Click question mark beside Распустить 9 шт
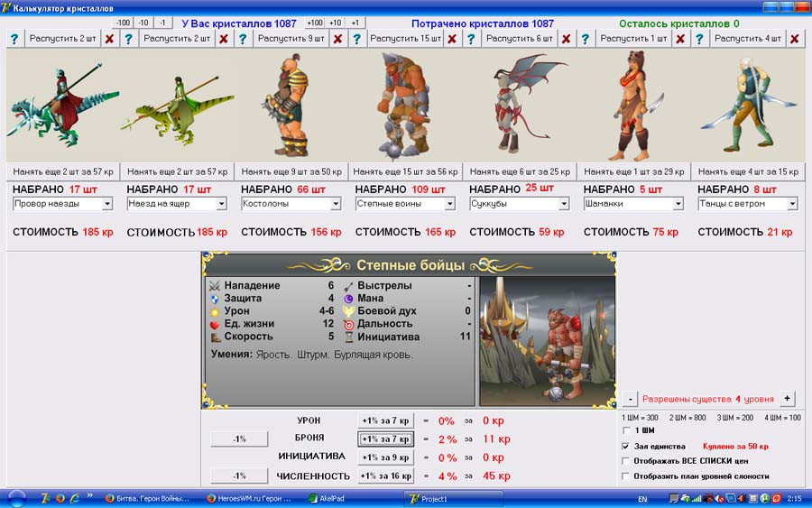The width and height of the screenshot is (812, 508). 243,39
